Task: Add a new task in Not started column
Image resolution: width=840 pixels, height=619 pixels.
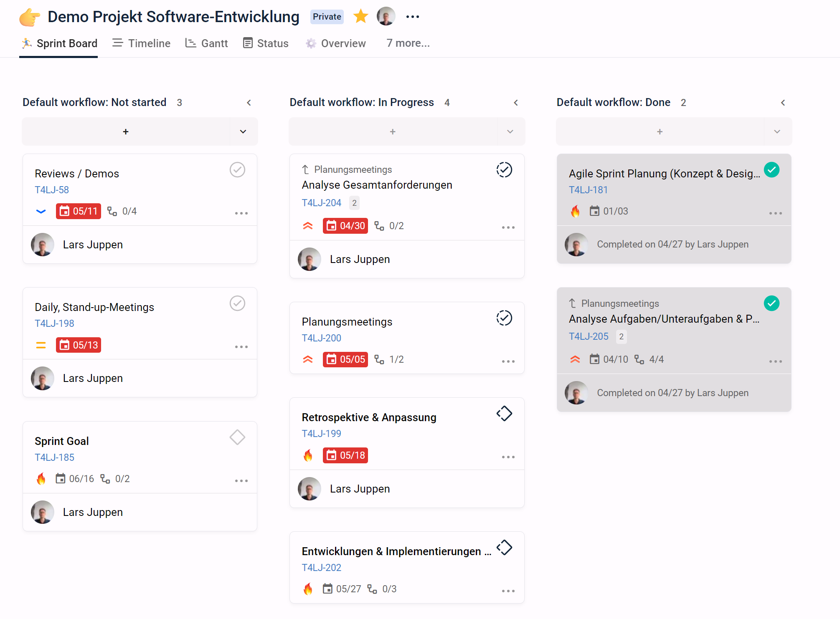Action: pos(126,131)
